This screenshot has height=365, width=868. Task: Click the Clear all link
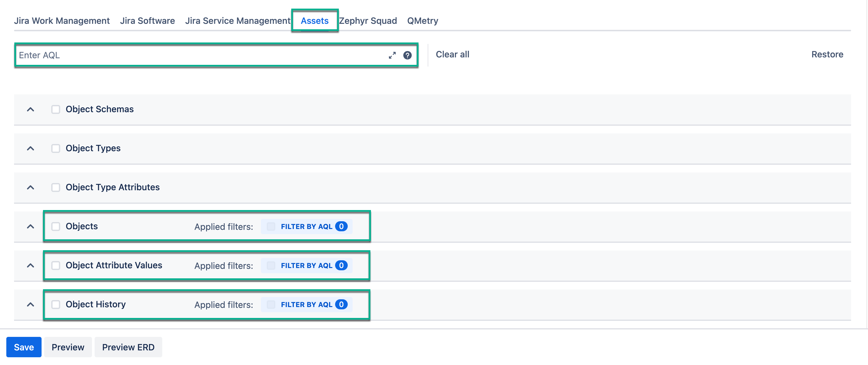point(452,54)
